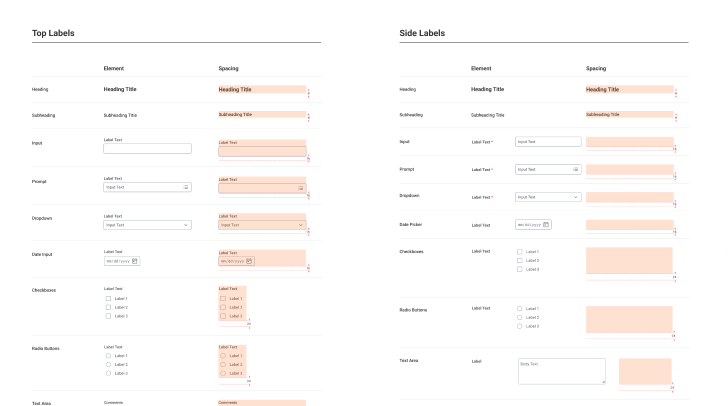Check Label 1 checkbox in Top Labels Element column
The image size is (728, 406).
point(109,298)
